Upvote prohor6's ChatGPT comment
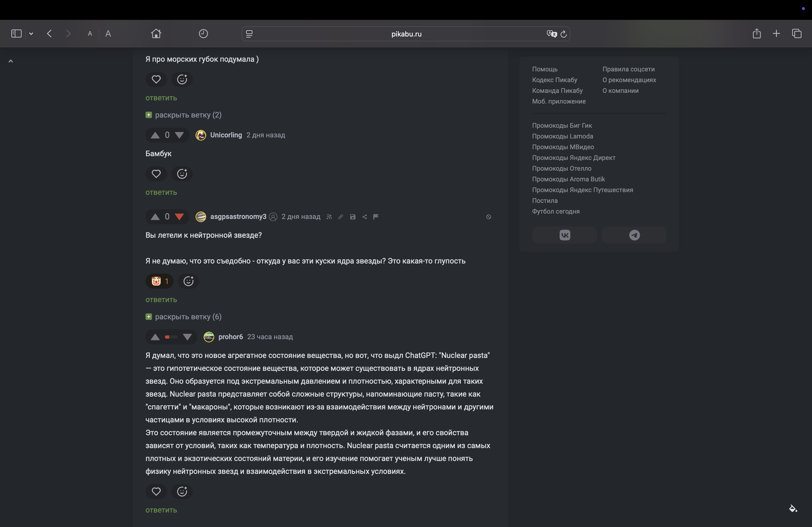The width and height of the screenshot is (812, 527). click(x=155, y=337)
